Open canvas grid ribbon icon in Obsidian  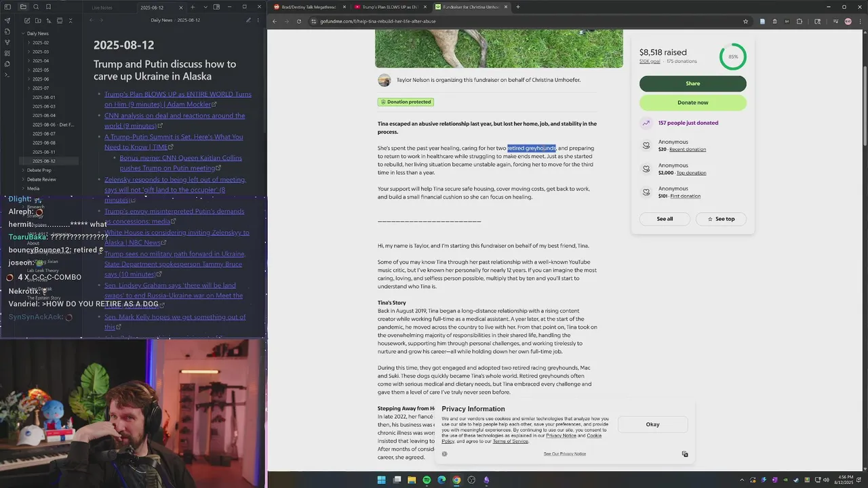pyautogui.click(x=7, y=53)
